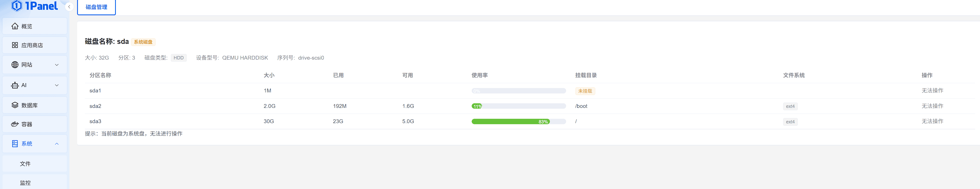Image resolution: width=980 pixels, height=189 pixels.
Task: Expand the AI submenu chevron
Action: [x=57, y=85]
